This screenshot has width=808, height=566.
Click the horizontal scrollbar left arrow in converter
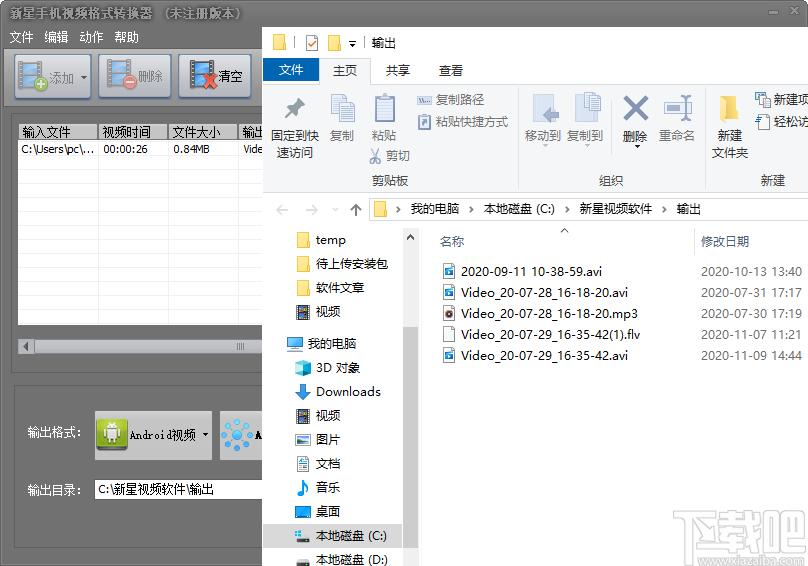[26, 346]
